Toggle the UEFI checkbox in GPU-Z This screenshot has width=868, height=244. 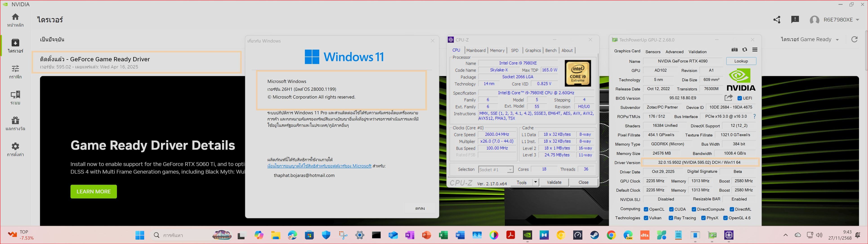(740, 98)
